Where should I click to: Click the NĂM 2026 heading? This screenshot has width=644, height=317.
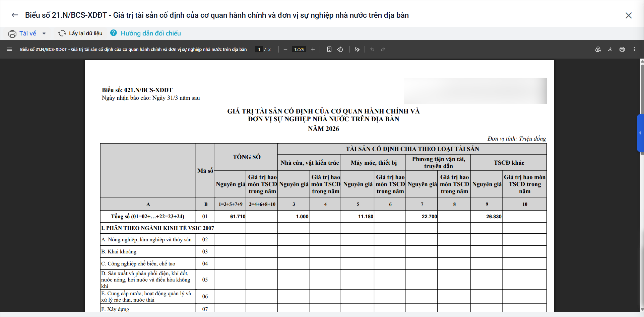coord(323,129)
